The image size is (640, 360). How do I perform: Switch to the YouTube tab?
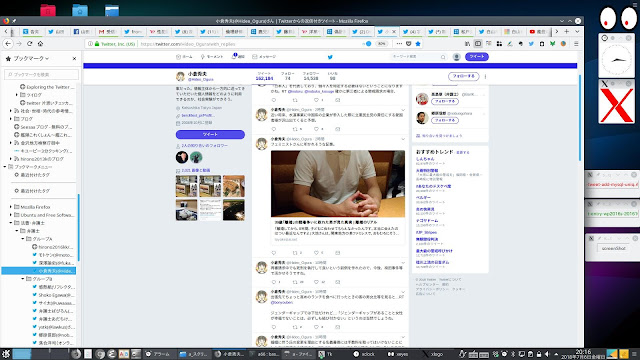coord(538,31)
